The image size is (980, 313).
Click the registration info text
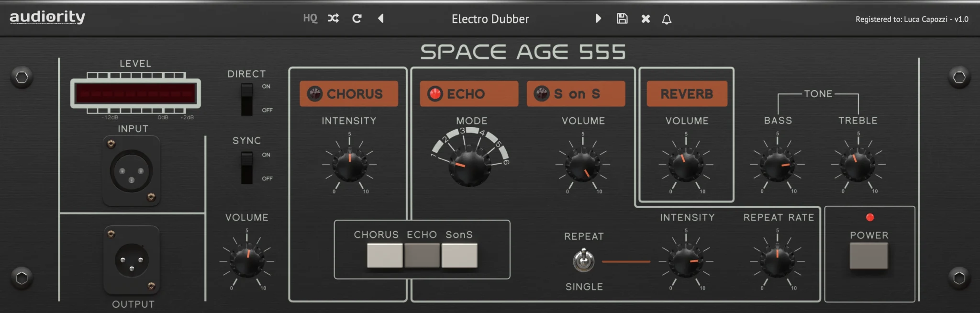[x=912, y=19]
